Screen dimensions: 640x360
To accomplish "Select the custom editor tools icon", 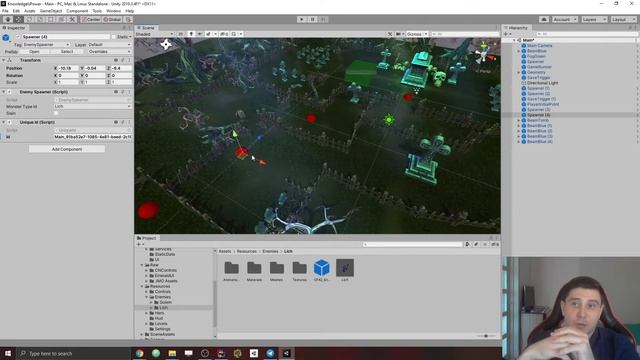I will pos(72,19).
